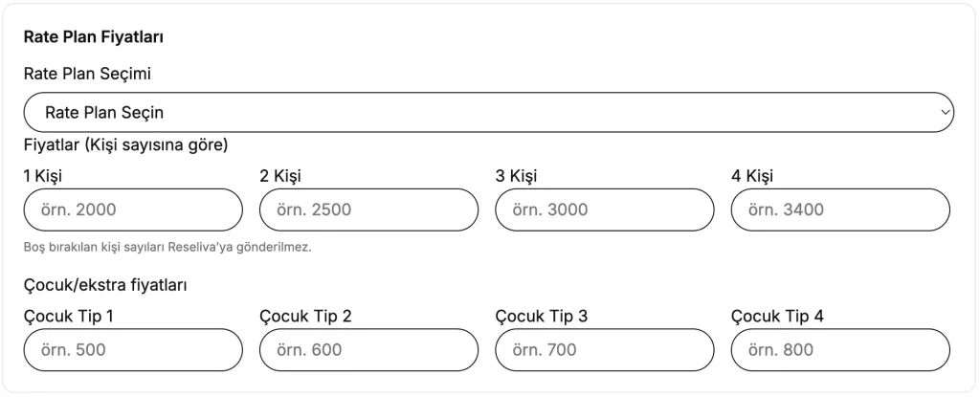
Task: Focus the 1 Kişi price input
Action: point(133,210)
